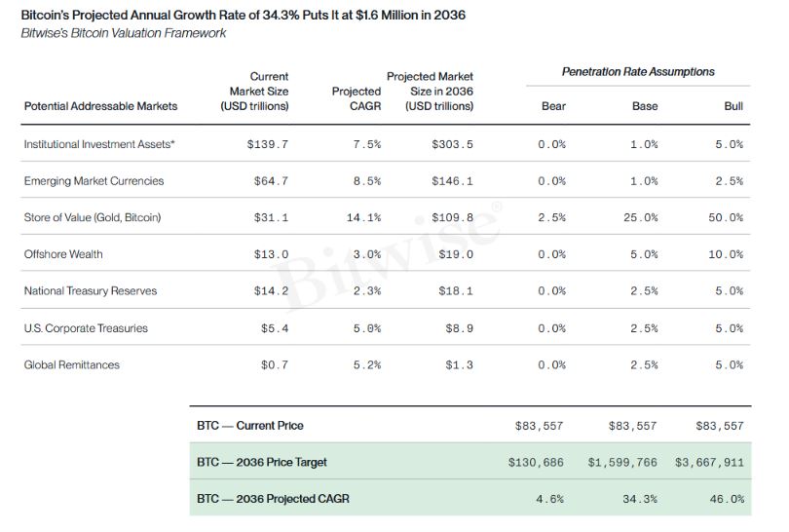Select the Bull column header
This screenshot has width=789, height=532.
click(733, 106)
